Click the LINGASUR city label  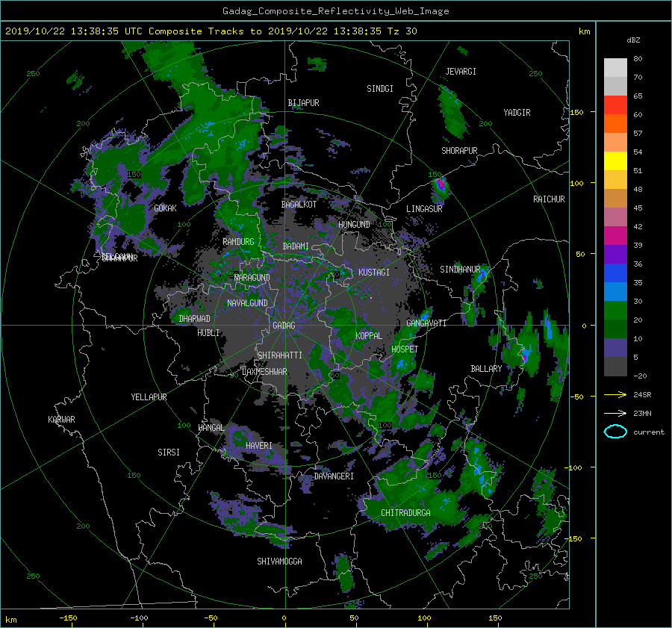pos(424,209)
